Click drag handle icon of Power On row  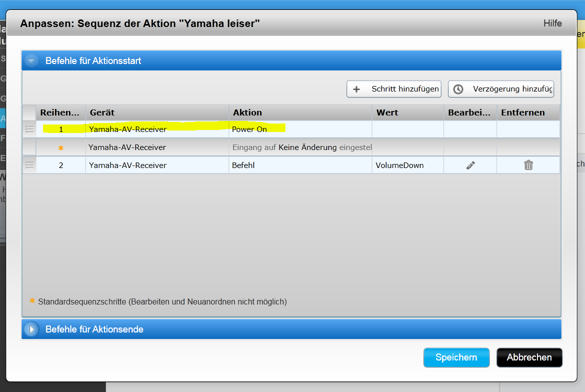[x=29, y=129]
